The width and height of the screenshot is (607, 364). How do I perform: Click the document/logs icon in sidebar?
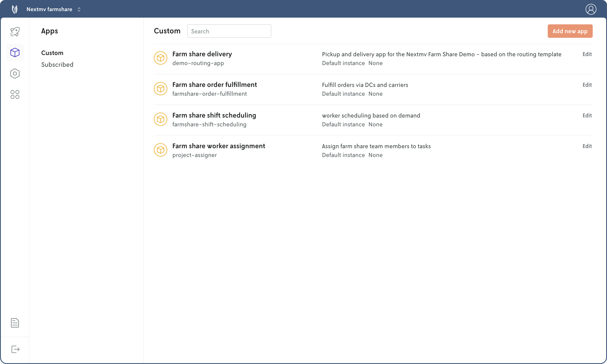point(15,323)
